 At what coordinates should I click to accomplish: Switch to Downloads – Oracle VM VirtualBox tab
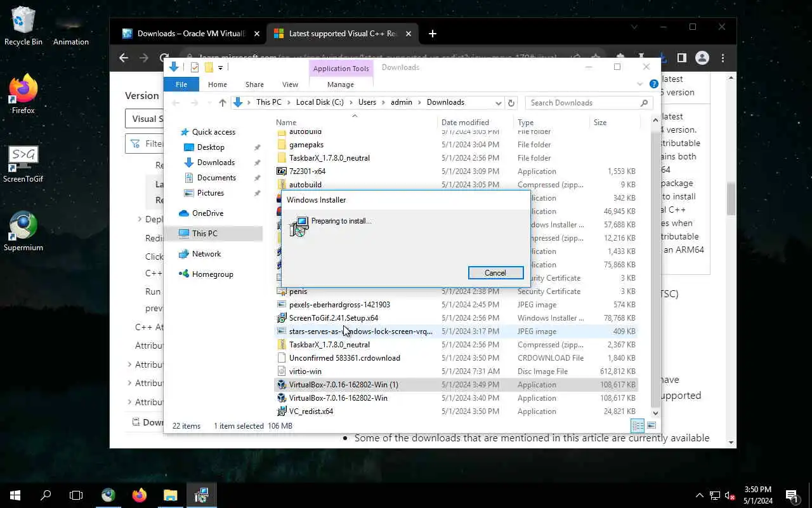[x=190, y=34]
